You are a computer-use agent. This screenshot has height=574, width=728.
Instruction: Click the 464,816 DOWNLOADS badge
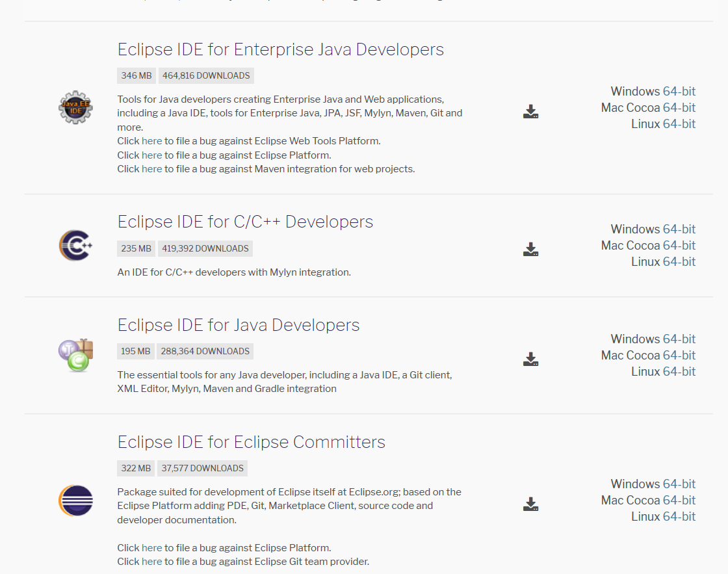click(206, 75)
